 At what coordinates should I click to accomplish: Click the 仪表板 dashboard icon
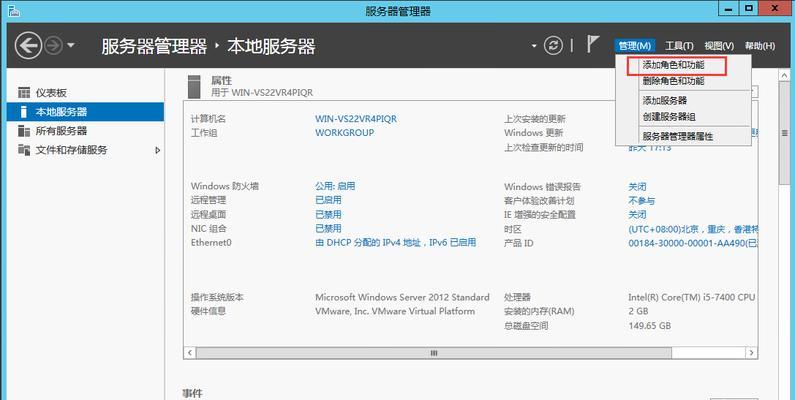tap(24, 93)
